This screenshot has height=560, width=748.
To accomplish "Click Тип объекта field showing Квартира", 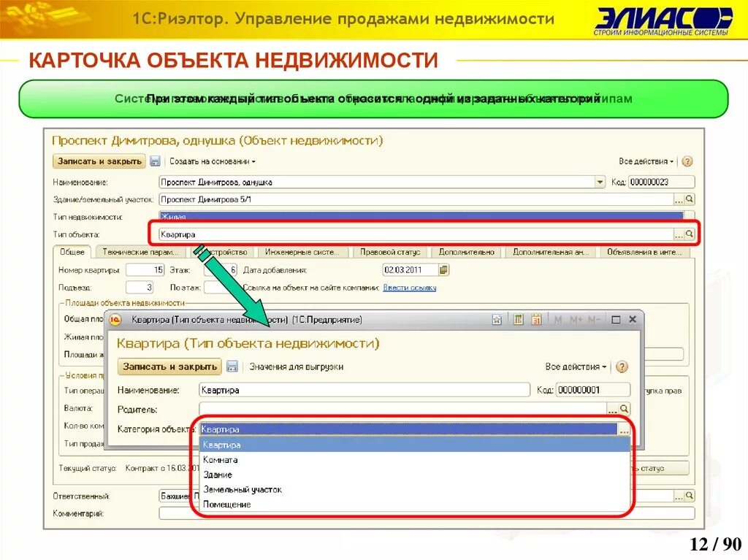I will click(x=416, y=234).
